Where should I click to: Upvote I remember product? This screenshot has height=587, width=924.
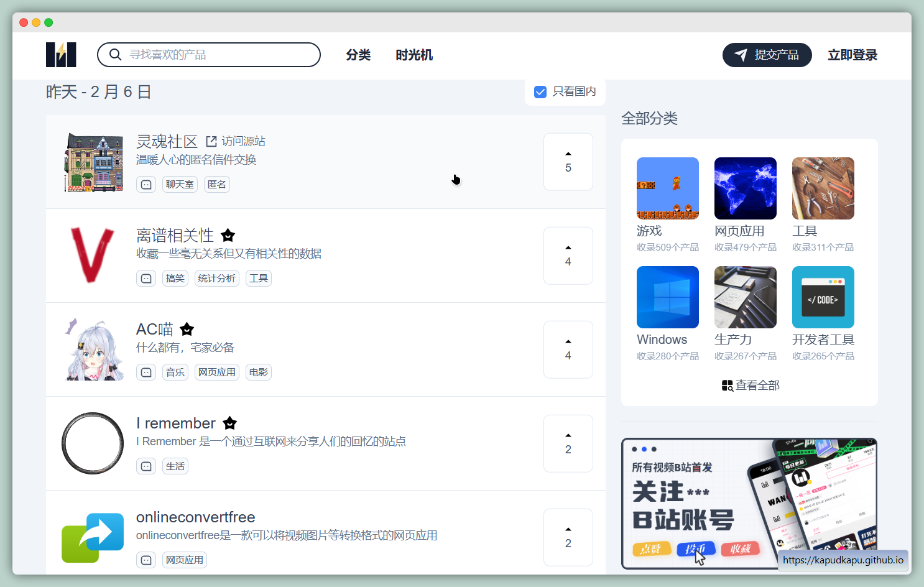coord(568,443)
